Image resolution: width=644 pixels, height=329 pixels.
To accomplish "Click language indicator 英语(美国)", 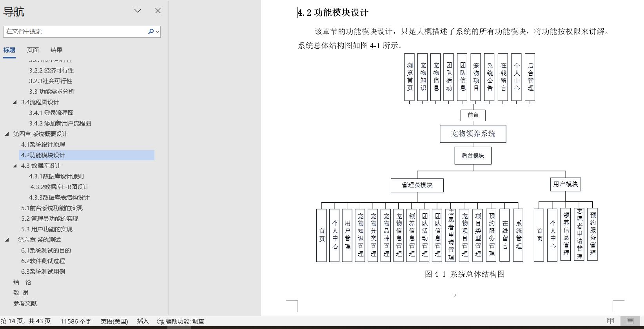I will click(x=114, y=321).
